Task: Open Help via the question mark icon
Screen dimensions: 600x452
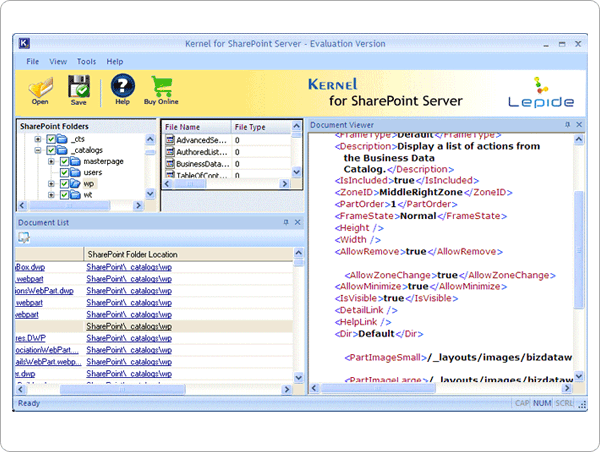Action: pos(122,85)
